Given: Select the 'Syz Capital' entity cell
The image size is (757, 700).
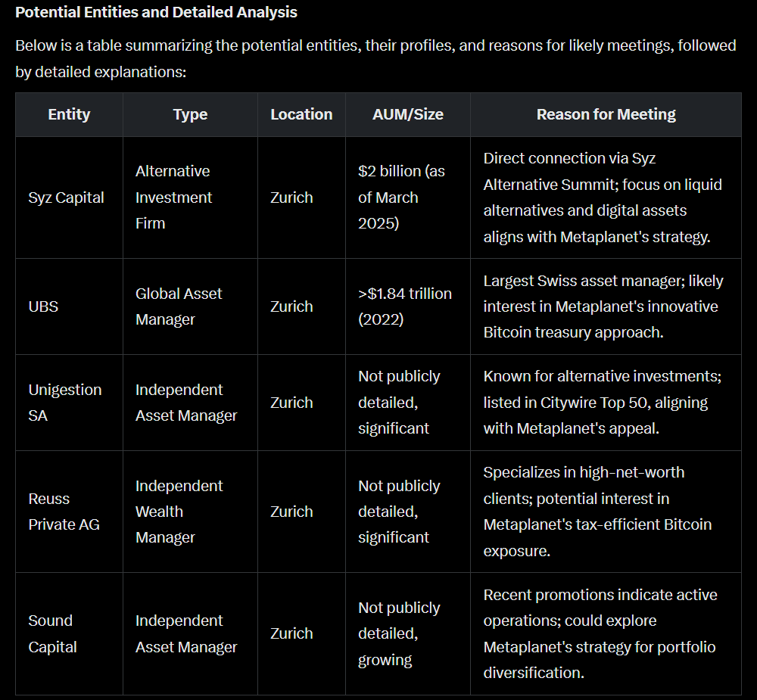Looking at the screenshot, I should click(69, 198).
